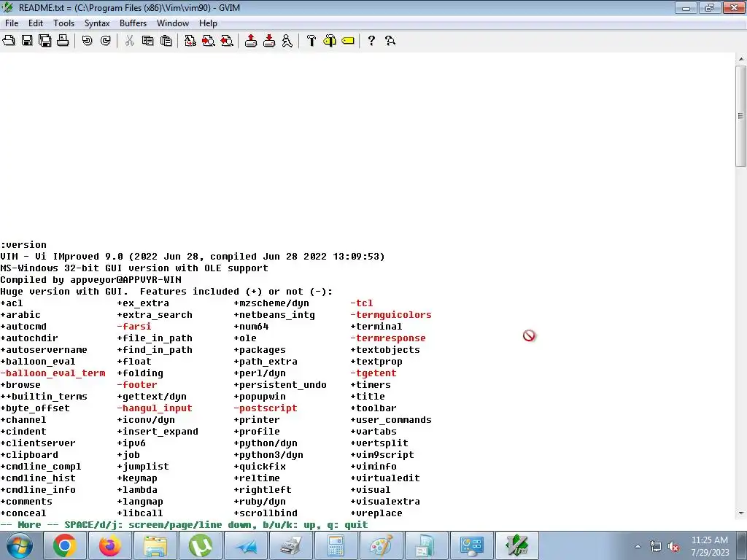Click 'Compiled by appveyor@APPVYR-WIN' line

[x=90, y=280]
